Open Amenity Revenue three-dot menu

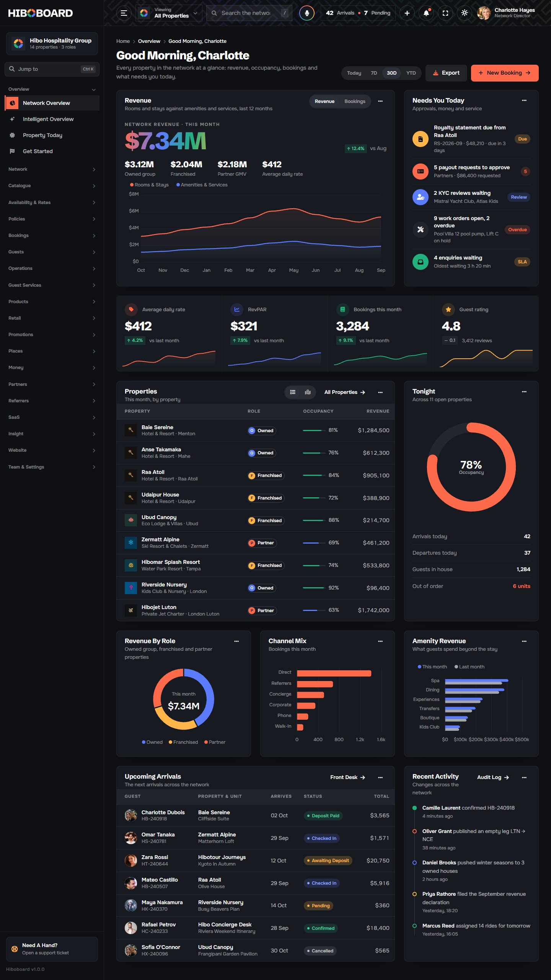[x=524, y=641]
